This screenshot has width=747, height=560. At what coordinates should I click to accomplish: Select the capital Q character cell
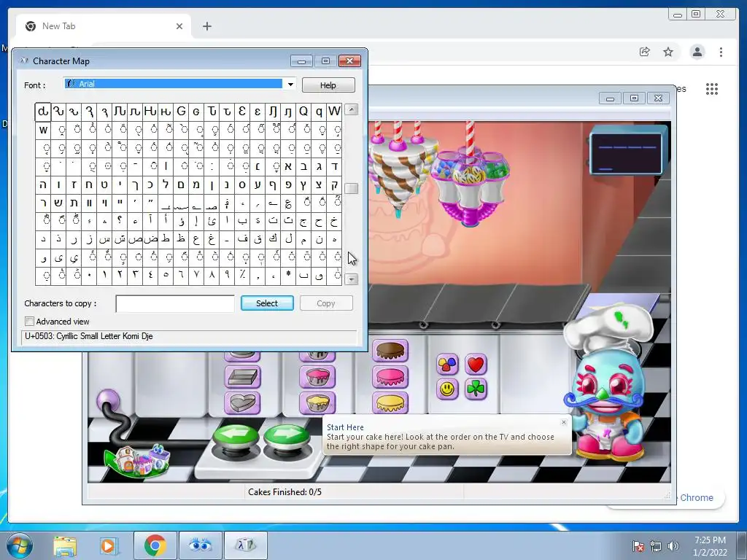pos(303,112)
